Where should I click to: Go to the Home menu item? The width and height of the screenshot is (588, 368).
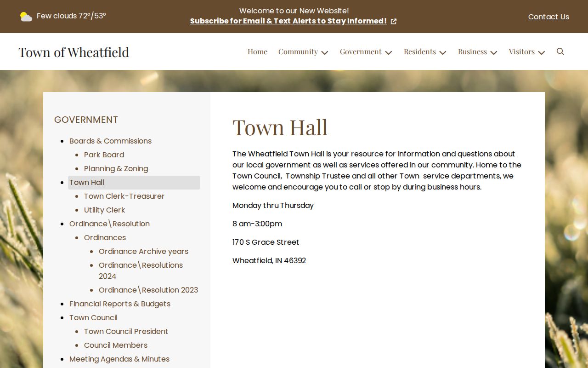(x=257, y=52)
